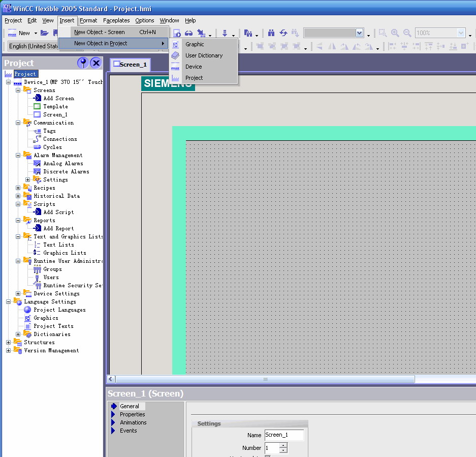Click the Graphic submenu icon

click(x=175, y=45)
